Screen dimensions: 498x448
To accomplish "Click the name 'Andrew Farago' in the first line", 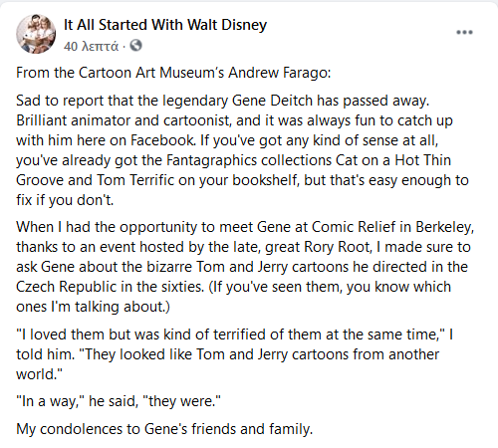I will click(280, 73).
